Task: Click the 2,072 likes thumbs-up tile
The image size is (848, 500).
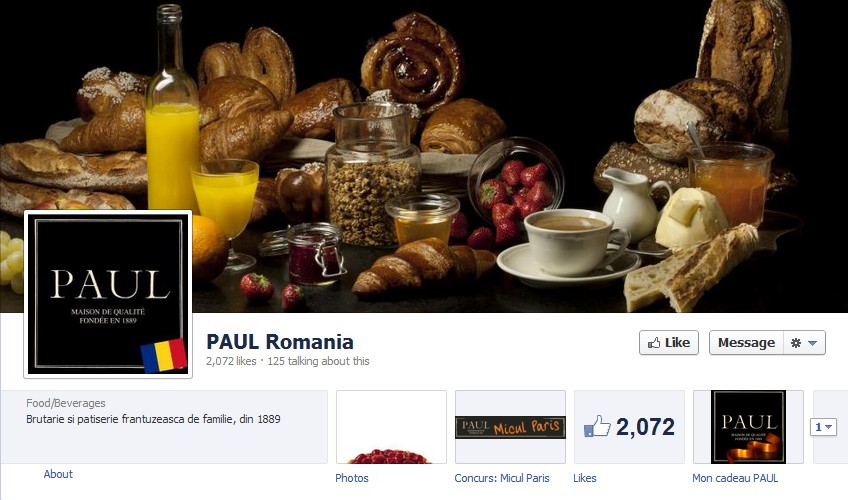Action: click(629, 427)
